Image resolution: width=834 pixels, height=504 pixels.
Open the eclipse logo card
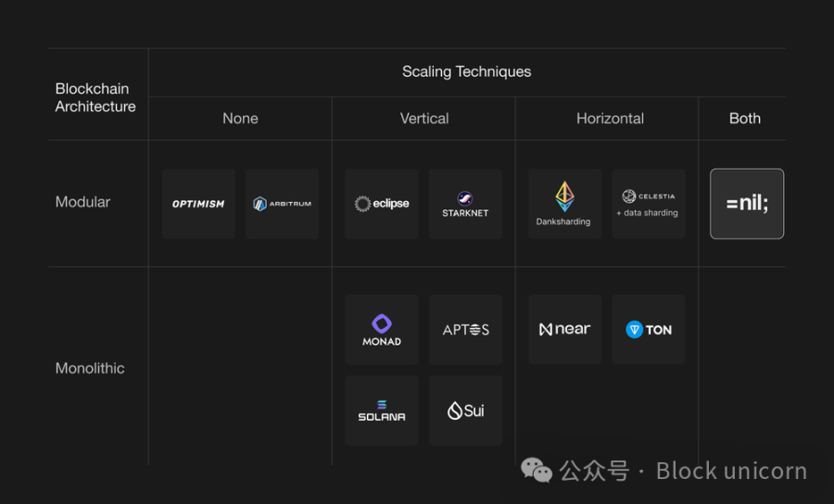coord(382,204)
